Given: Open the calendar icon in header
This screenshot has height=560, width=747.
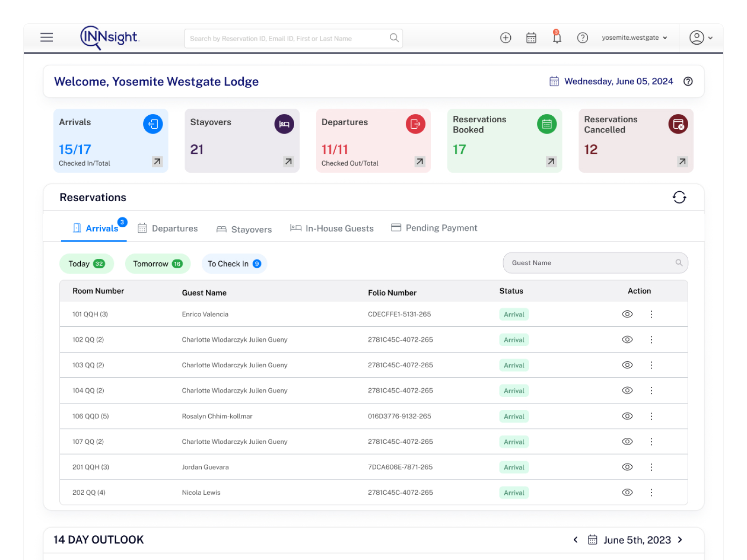Looking at the screenshot, I should click(531, 38).
